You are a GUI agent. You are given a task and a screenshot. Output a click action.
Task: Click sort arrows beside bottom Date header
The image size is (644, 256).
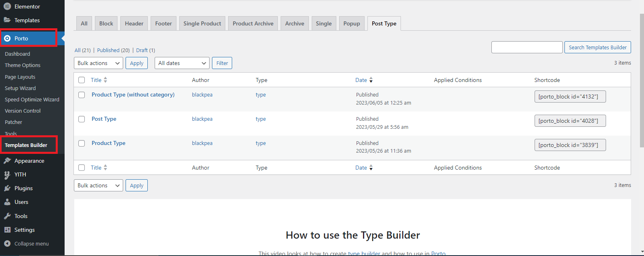click(x=371, y=168)
